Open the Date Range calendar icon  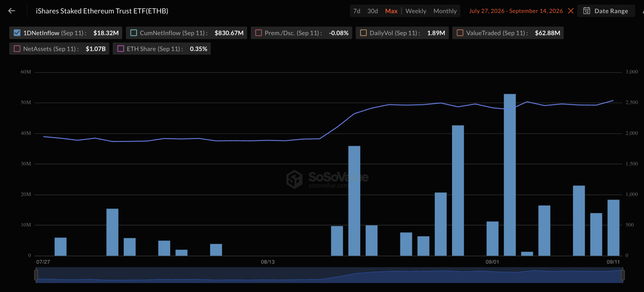587,11
